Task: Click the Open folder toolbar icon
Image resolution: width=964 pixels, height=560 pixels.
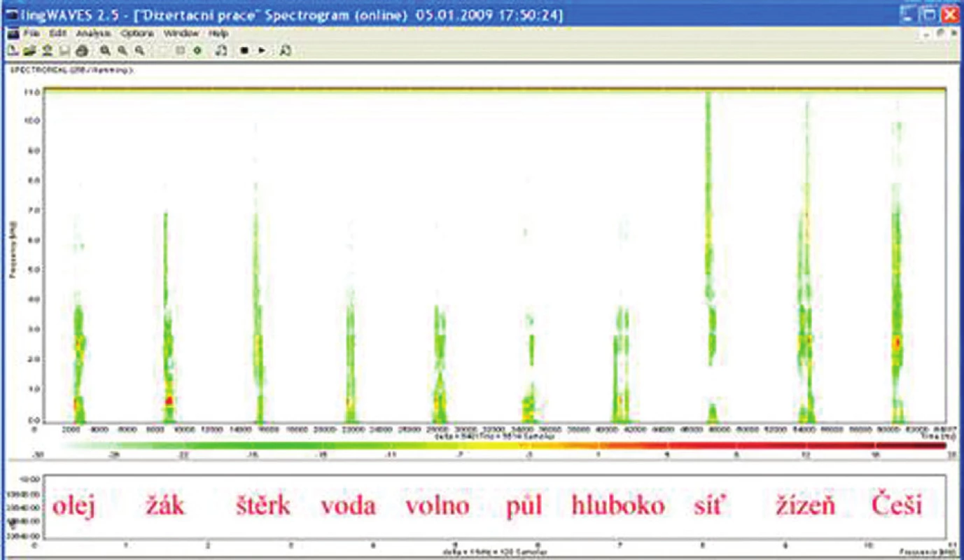Action: [29, 50]
